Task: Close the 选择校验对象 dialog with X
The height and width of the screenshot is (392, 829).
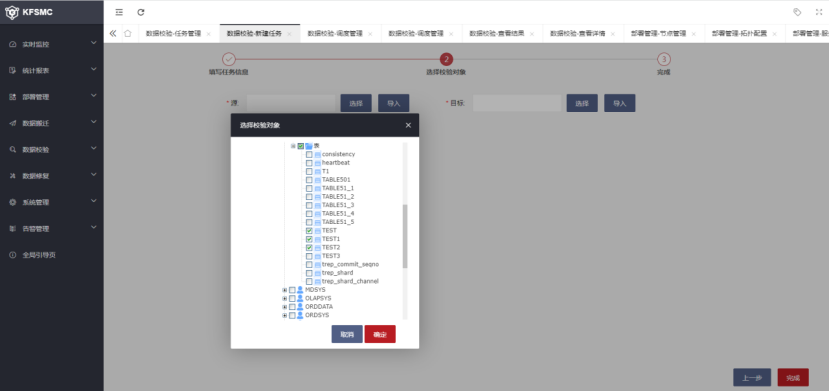Action: click(x=408, y=125)
